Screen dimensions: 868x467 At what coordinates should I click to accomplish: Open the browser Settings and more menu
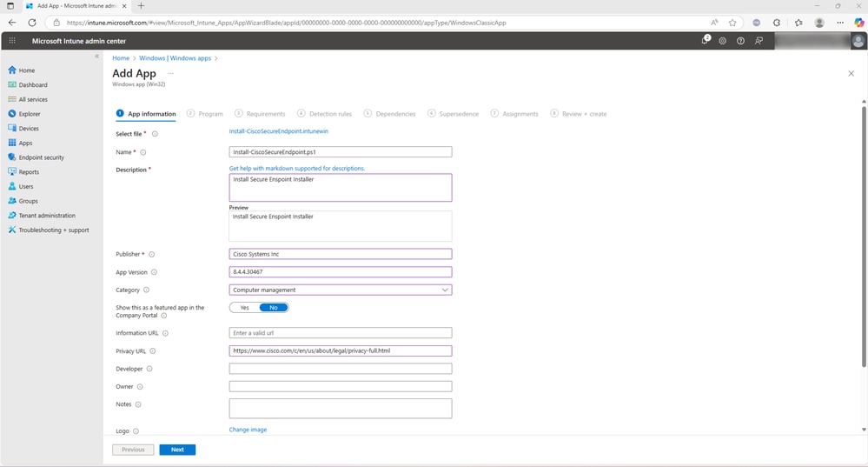[x=840, y=23]
